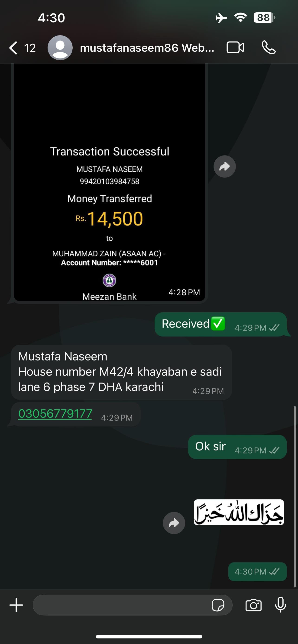Image resolution: width=298 pixels, height=644 pixels.
Task: Tap the unread count 12 badge
Action: pos(30,48)
